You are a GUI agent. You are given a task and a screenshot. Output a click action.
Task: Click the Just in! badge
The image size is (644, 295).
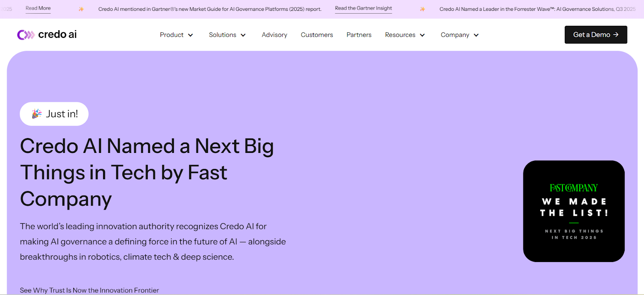[x=54, y=114]
